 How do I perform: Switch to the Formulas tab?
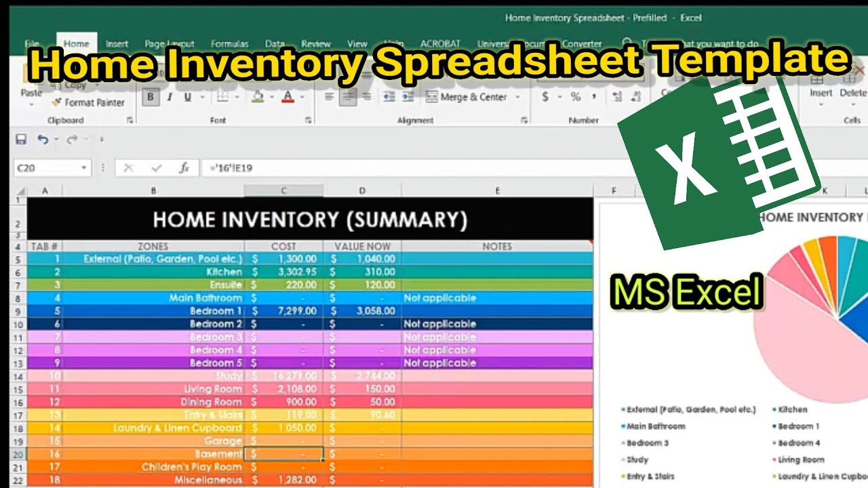coord(229,43)
